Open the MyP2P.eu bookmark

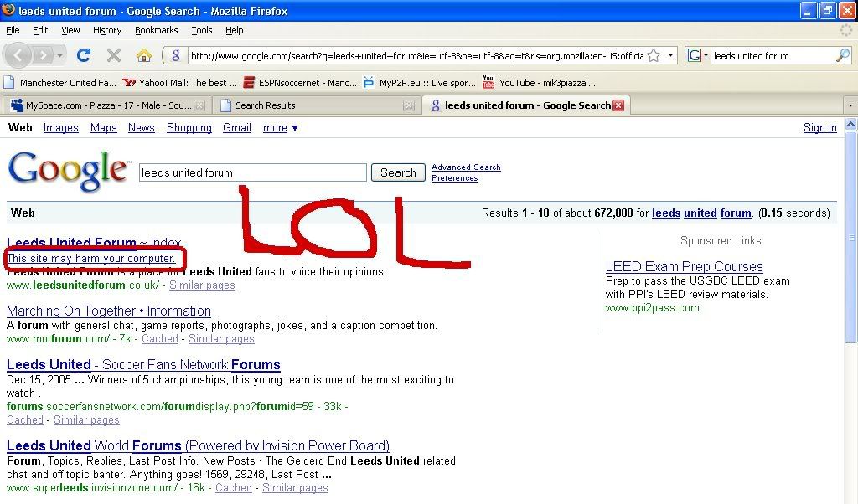tap(420, 83)
